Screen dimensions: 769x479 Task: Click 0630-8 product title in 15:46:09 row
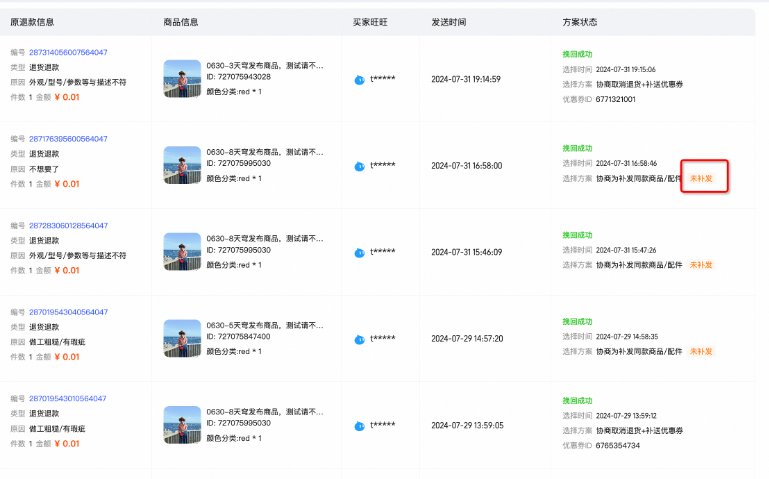[x=265, y=239]
